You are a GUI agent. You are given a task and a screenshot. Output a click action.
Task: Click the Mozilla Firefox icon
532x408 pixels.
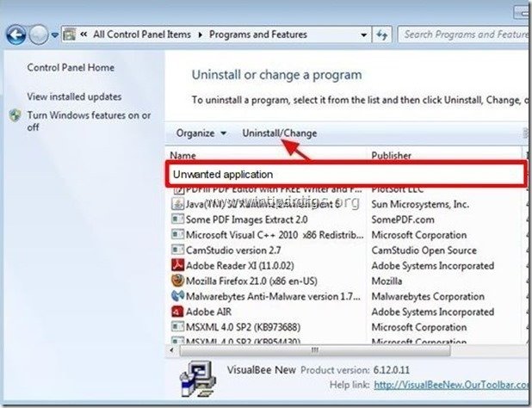point(177,281)
